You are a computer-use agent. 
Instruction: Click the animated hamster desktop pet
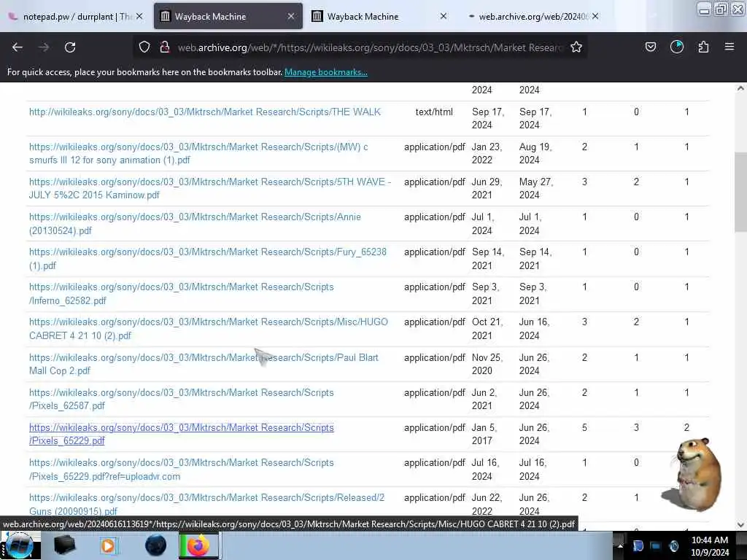tap(693, 474)
